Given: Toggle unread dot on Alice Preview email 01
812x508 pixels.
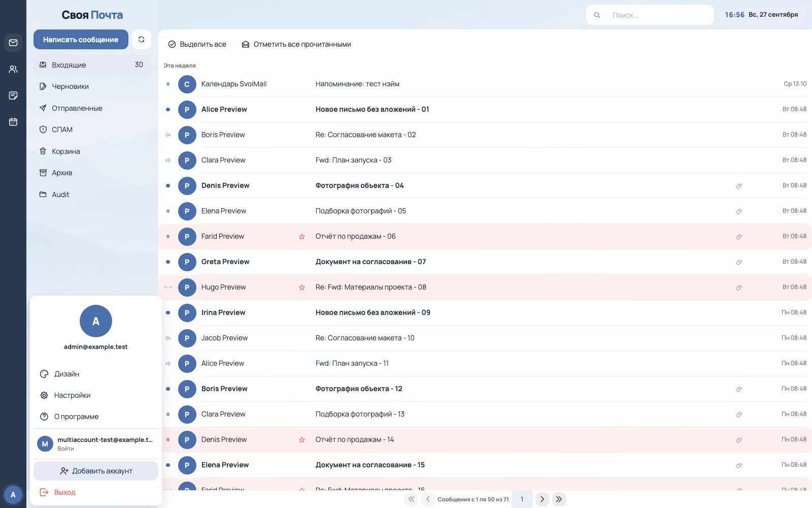Looking at the screenshot, I should click(168, 109).
